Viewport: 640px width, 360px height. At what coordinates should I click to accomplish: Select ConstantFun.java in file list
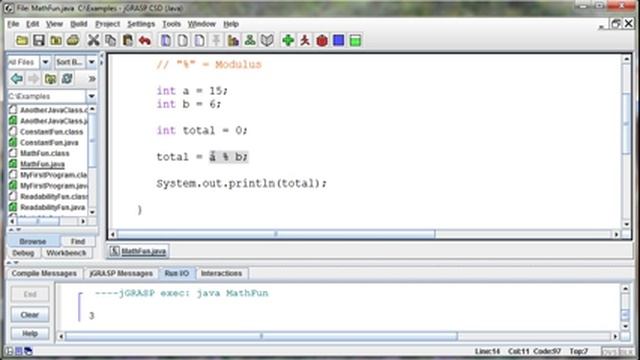(x=49, y=142)
